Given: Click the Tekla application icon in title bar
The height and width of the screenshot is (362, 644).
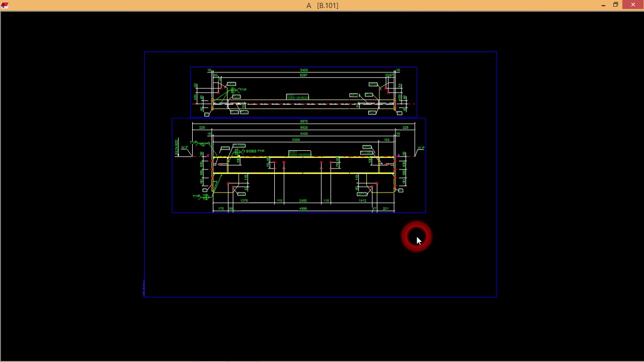Looking at the screenshot, I should (5, 5).
